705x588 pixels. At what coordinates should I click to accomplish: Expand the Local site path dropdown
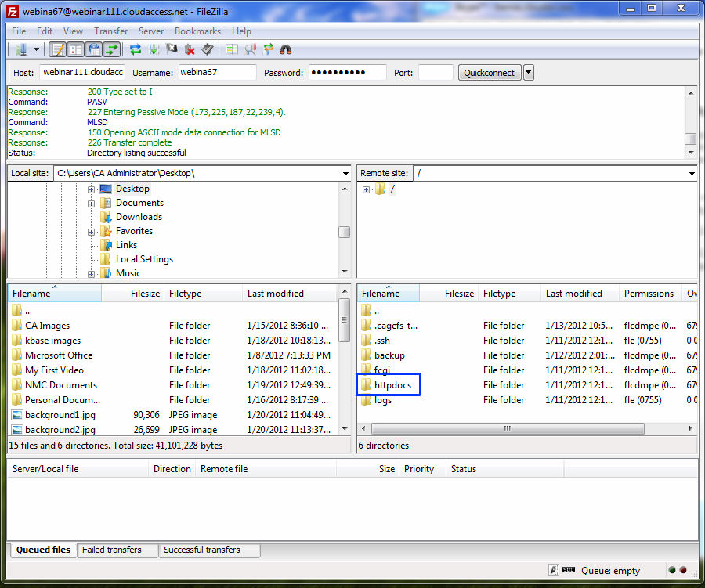point(345,173)
